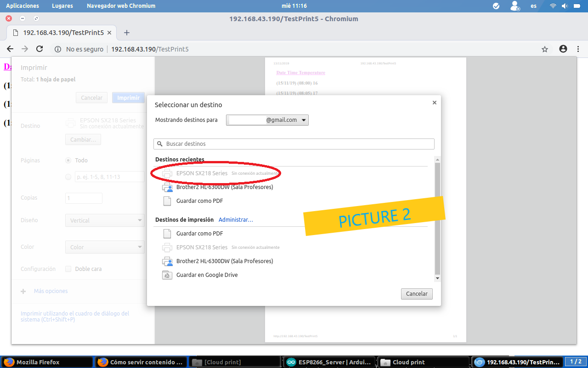Screen dimensions: 588x368
Task: Select the custom page range radio button
Action: pyautogui.click(x=68, y=177)
